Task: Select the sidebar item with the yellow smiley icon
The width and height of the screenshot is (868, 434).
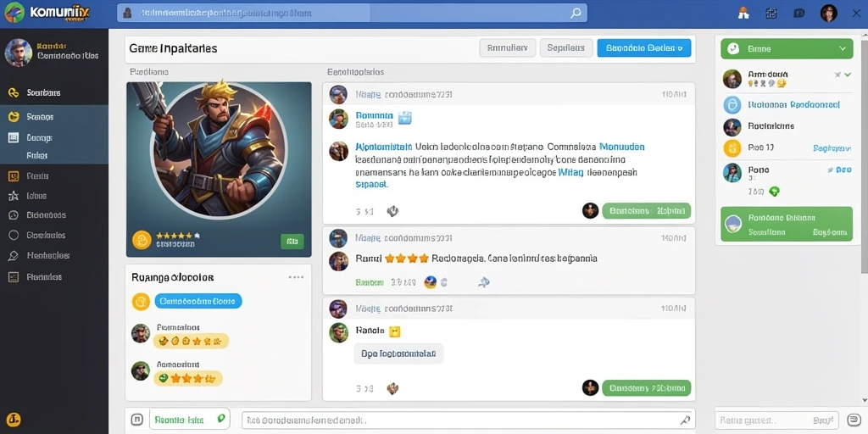Action: tap(54, 117)
